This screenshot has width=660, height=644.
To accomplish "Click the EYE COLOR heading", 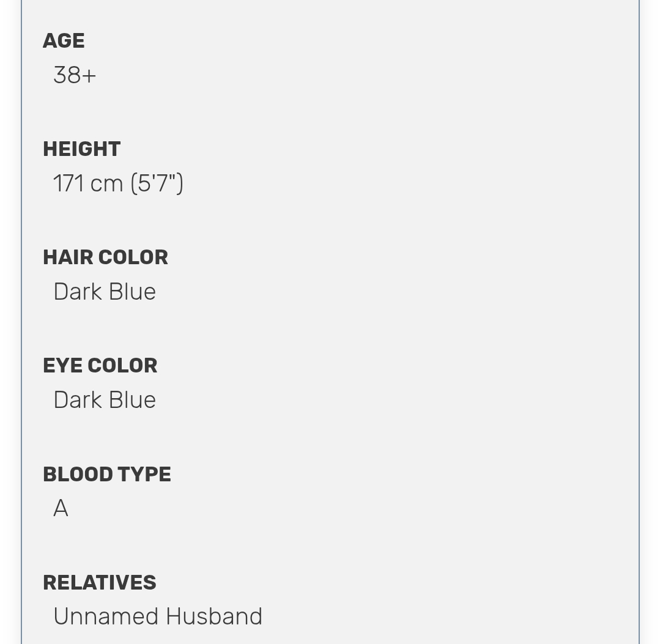I will pyautogui.click(x=100, y=365).
